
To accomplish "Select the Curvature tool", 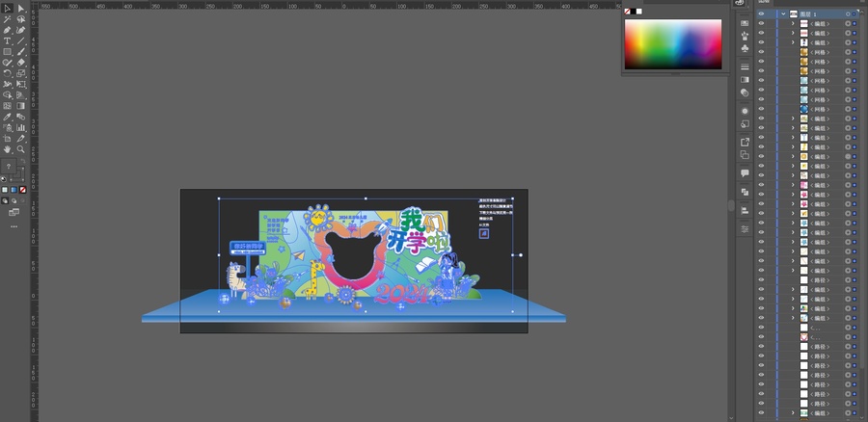I will (21, 30).
